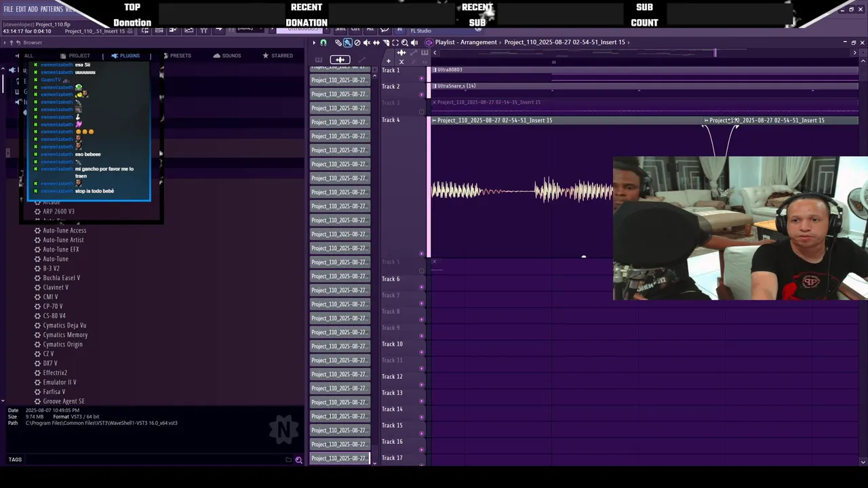This screenshot has height=488, width=868.
Task: Enable muted Track 3 switch
Action: (421, 111)
